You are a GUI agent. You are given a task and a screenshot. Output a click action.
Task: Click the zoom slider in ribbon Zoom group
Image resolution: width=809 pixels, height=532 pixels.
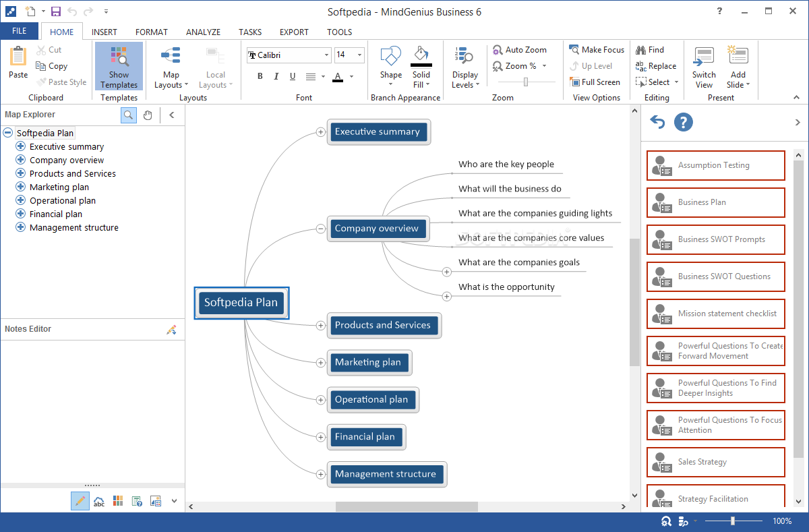pos(525,82)
